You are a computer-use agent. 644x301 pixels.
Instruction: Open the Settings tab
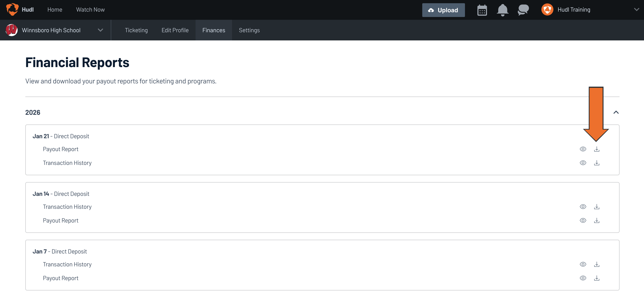(249, 30)
